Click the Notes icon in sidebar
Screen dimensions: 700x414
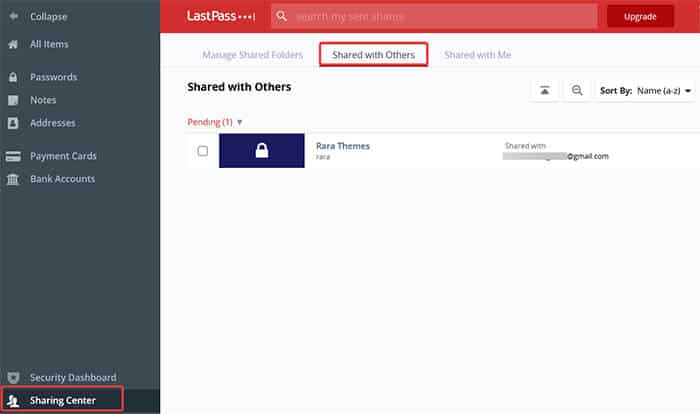[x=13, y=100]
